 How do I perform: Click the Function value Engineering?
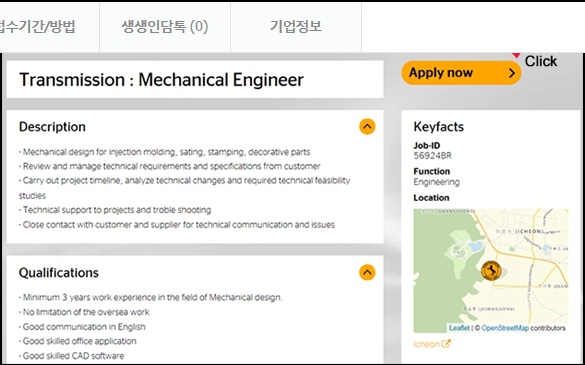pyautogui.click(x=437, y=182)
